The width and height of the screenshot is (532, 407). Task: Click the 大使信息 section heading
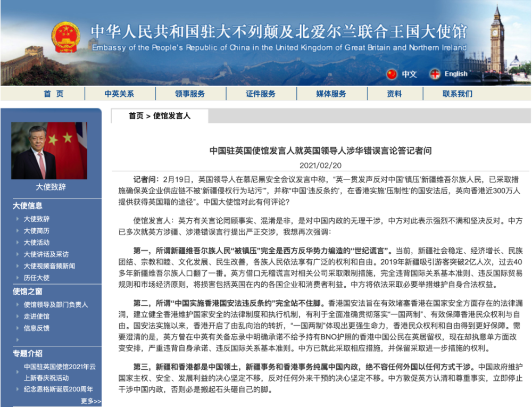[28, 205]
